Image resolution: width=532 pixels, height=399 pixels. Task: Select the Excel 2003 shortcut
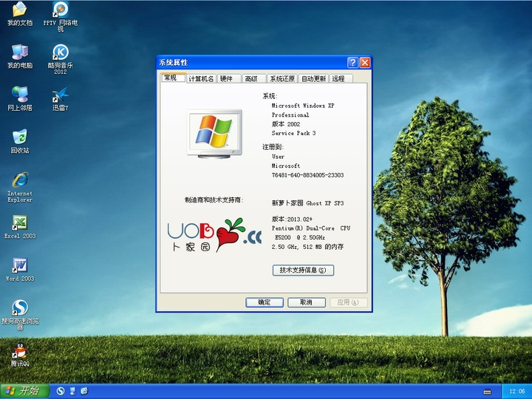coord(20,227)
